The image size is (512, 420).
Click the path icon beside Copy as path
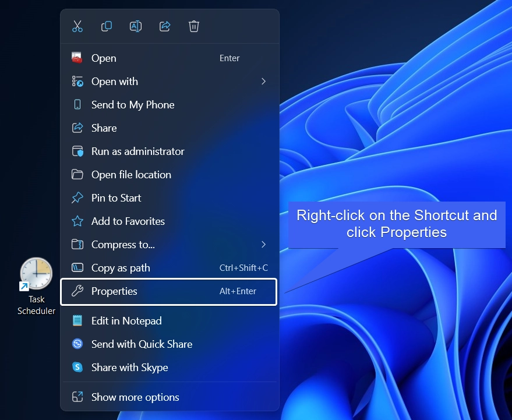click(77, 268)
